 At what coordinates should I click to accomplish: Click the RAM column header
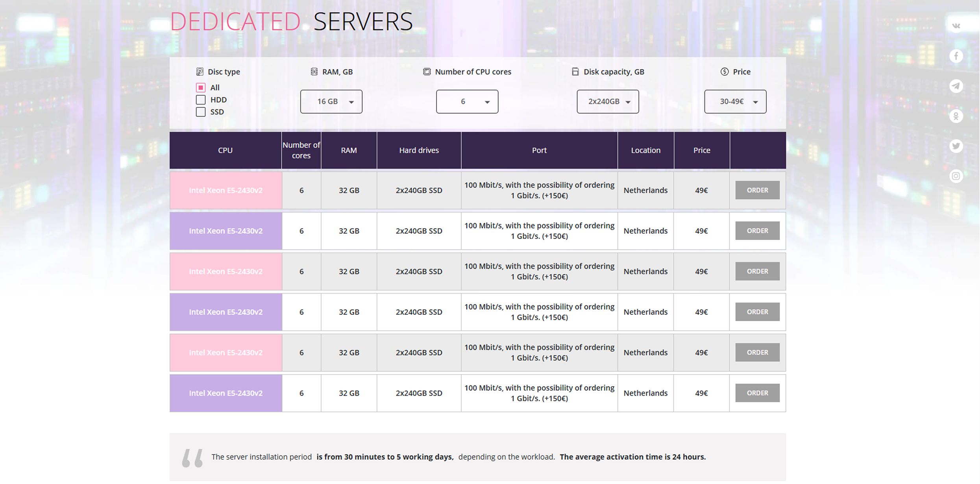click(349, 150)
